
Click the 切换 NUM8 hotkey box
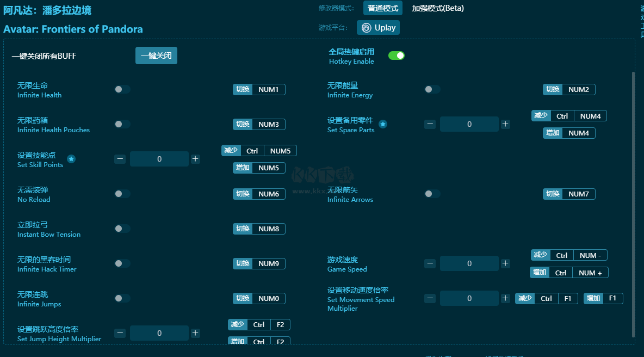click(x=259, y=229)
